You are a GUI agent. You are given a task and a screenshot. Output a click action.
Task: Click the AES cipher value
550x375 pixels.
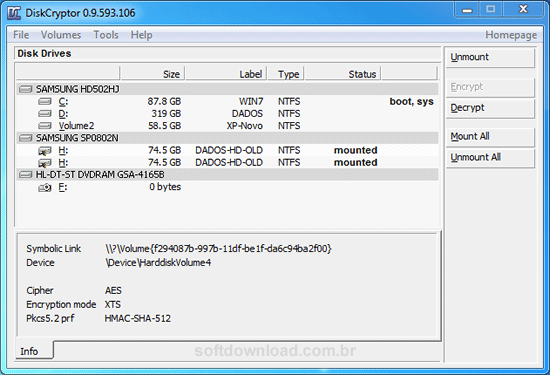pos(113,290)
